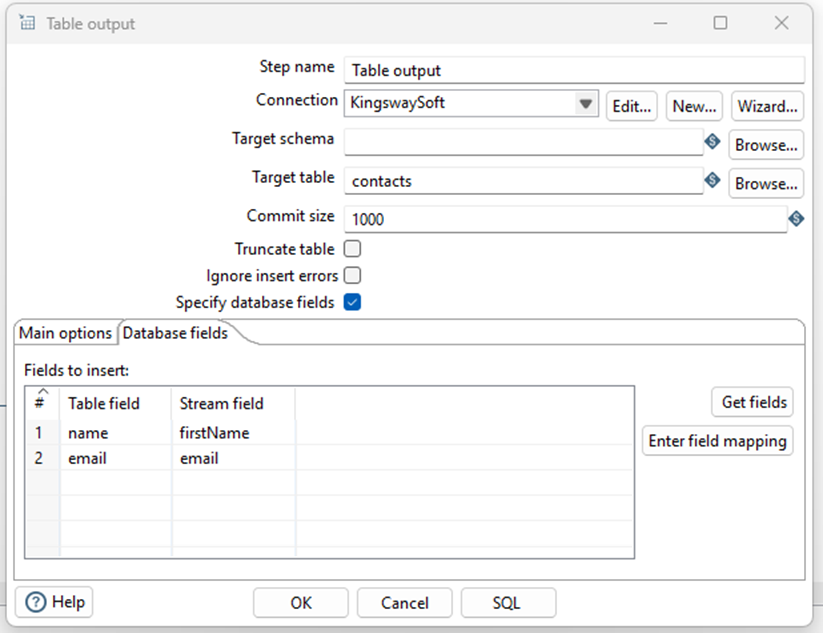Image resolution: width=823 pixels, height=633 pixels.
Task: Browse for a target schema
Action: [x=766, y=144]
